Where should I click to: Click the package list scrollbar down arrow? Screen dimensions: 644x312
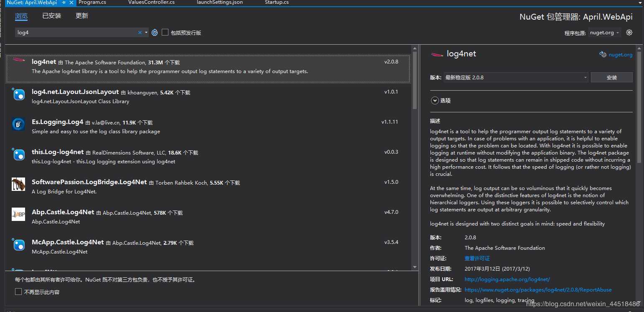click(x=415, y=267)
